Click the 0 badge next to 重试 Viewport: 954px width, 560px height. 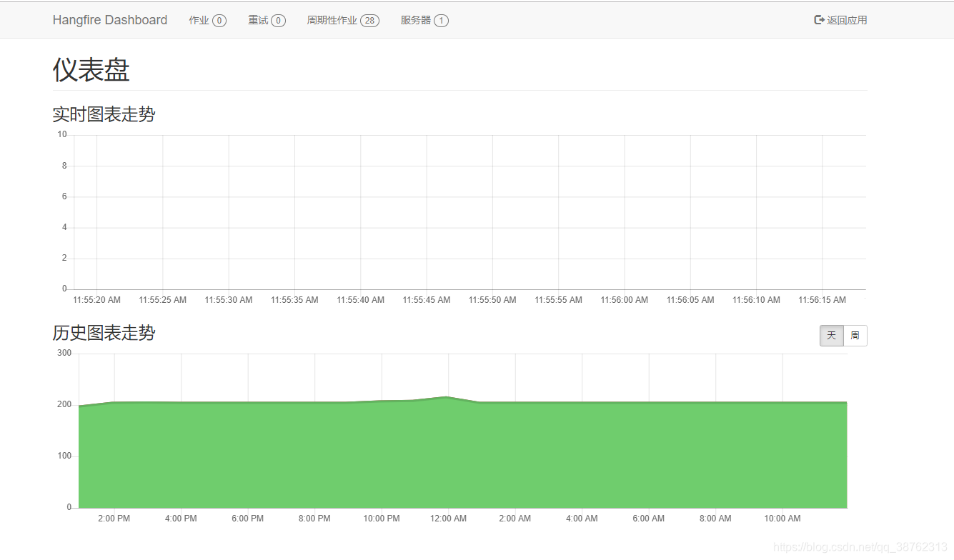click(279, 21)
